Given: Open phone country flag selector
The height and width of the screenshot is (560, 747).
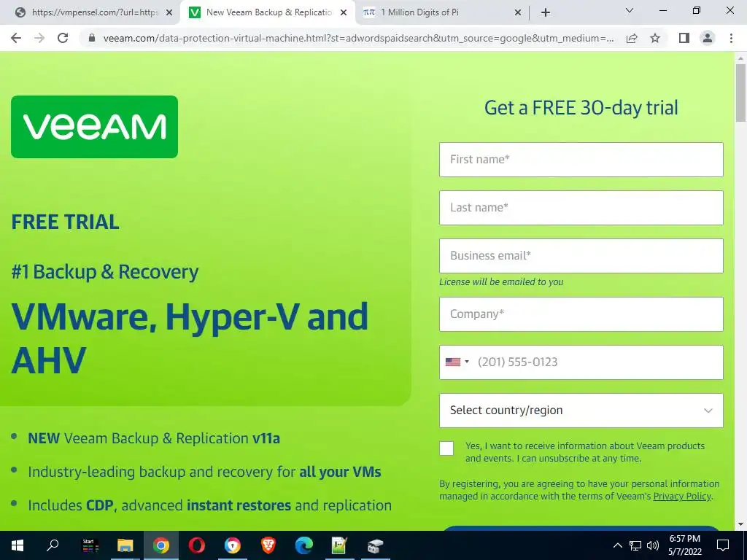Looking at the screenshot, I should click(x=457, y=362).
